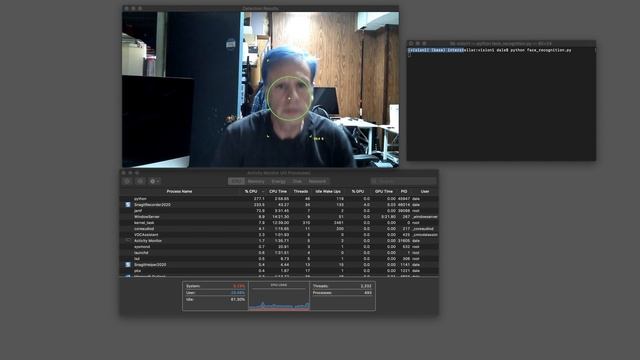Click the % CPU sort direction arrow
640x360 pixels.
click(262, 191)
